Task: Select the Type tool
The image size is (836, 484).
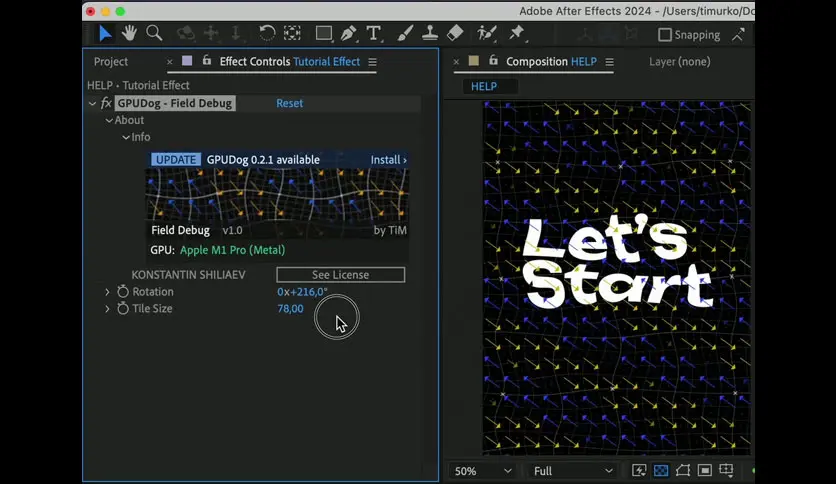Action: 374,34
